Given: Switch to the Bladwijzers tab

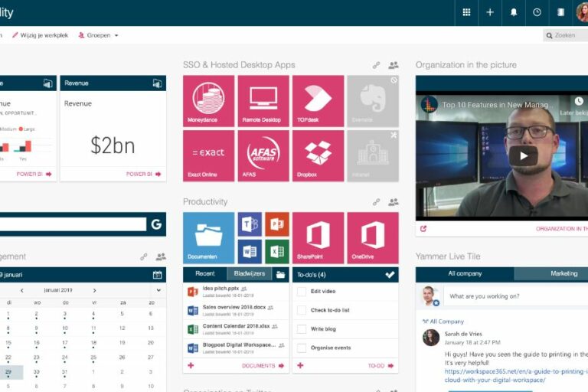Looking at the screenshot, I should click(248, 274).
